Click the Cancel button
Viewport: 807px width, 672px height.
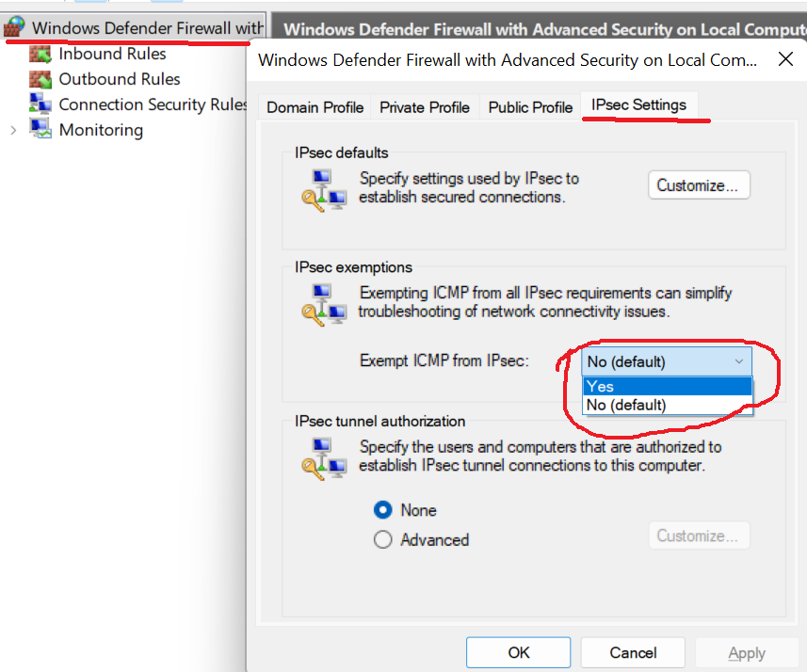632,652
